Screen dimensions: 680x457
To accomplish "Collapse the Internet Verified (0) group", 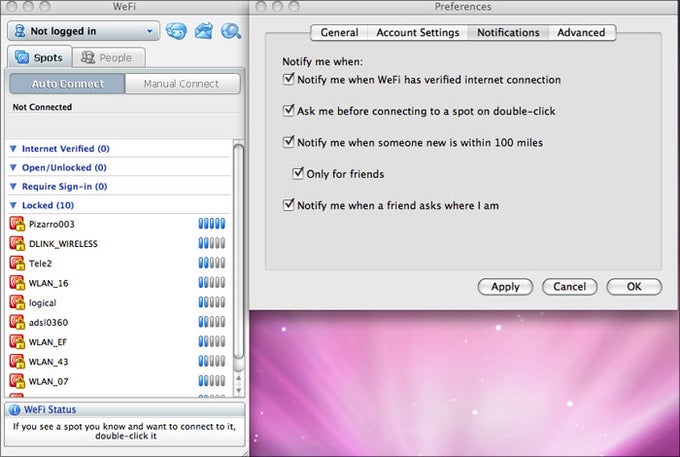I will click(x=13, y=149).
